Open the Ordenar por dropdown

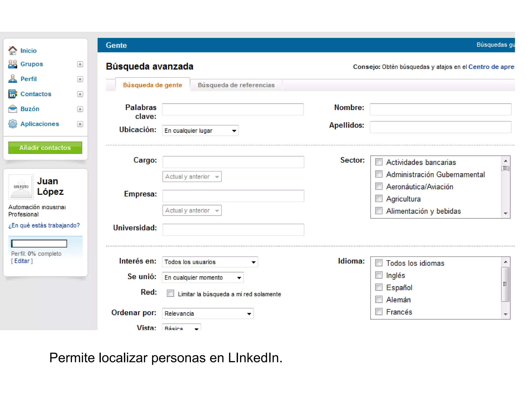pos(208,314)
